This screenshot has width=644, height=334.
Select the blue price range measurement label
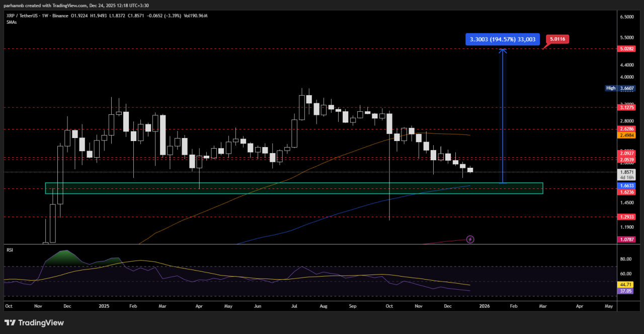[503, 39]
